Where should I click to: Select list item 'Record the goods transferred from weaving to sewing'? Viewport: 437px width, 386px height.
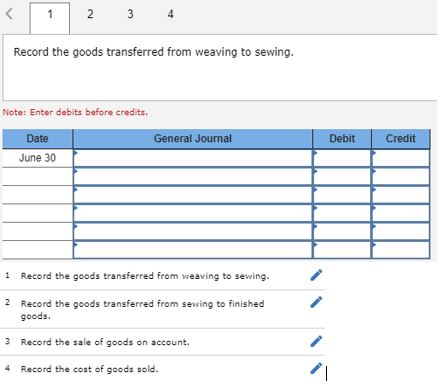tap(145, 276)
